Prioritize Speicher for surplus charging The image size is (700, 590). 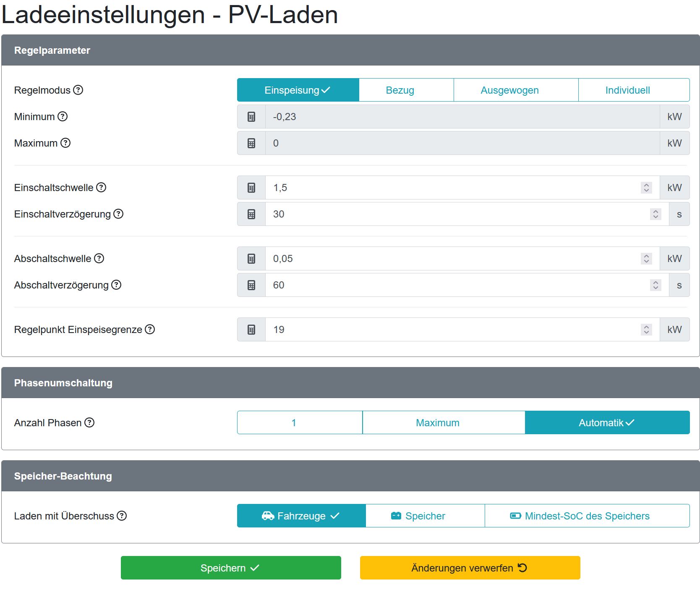click(x=425, y=516)
